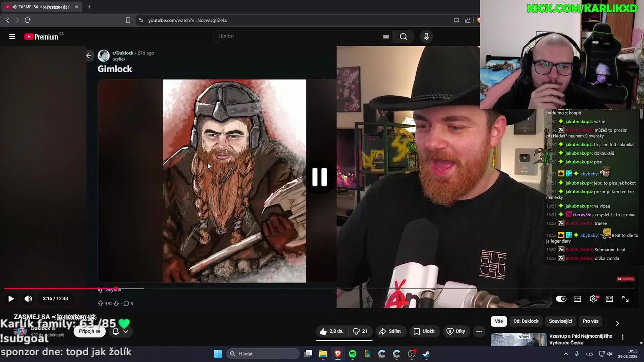Open the Windows Start menu
The width and height of the screenshot is (644, 362).
pyautogui.click(x=218, y=354)
